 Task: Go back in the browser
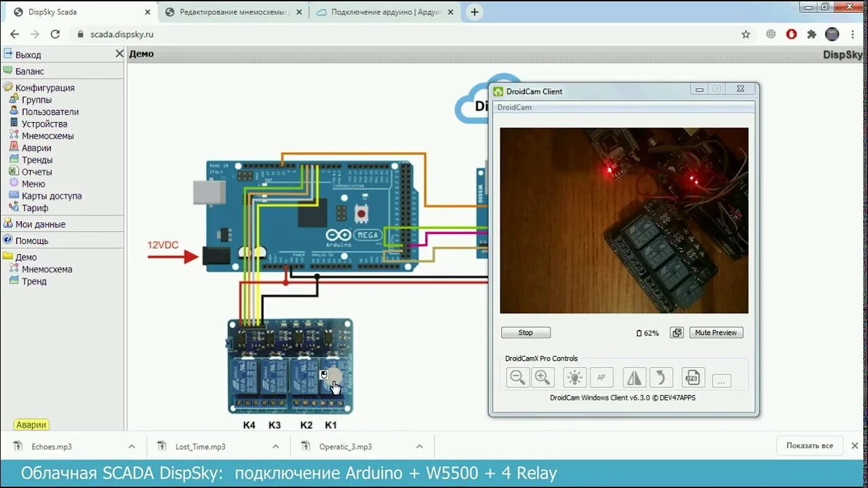pyautogui.click(x=14, y=34)
